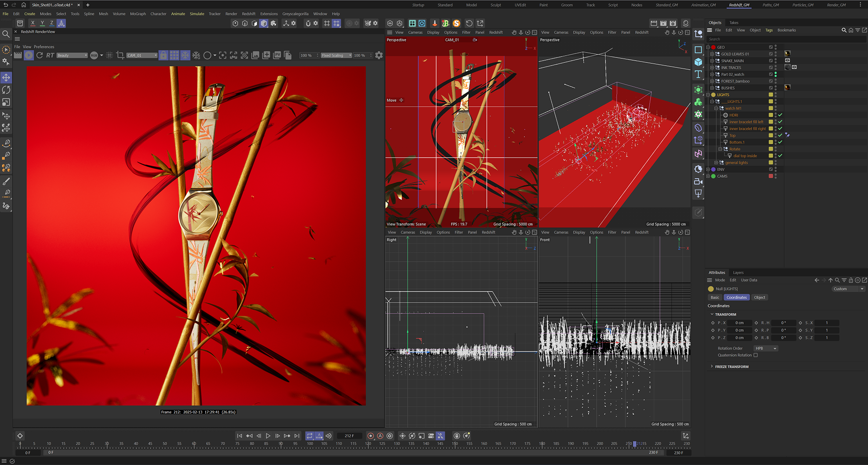Enable the Quaternion Rotation checkbox
This screenshot has width=868, height=465.
(755, 355)
